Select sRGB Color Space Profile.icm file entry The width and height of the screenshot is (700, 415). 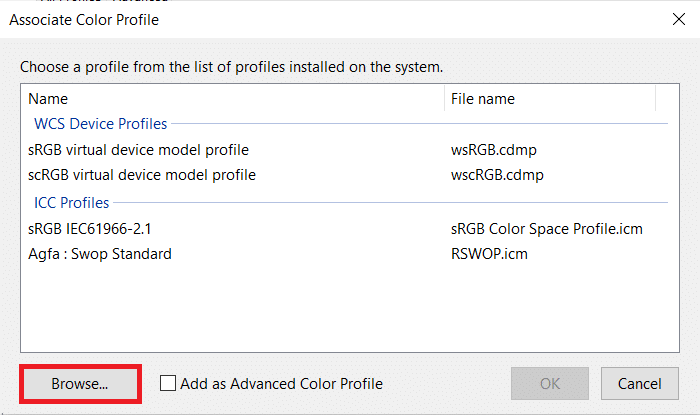pyautogui.click(x=546, y=229)
